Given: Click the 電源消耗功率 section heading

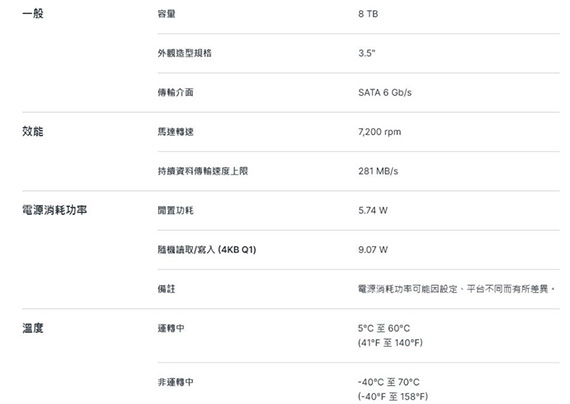Looking at the screenshot, I should pyautogui.click(x=55, y=210).
